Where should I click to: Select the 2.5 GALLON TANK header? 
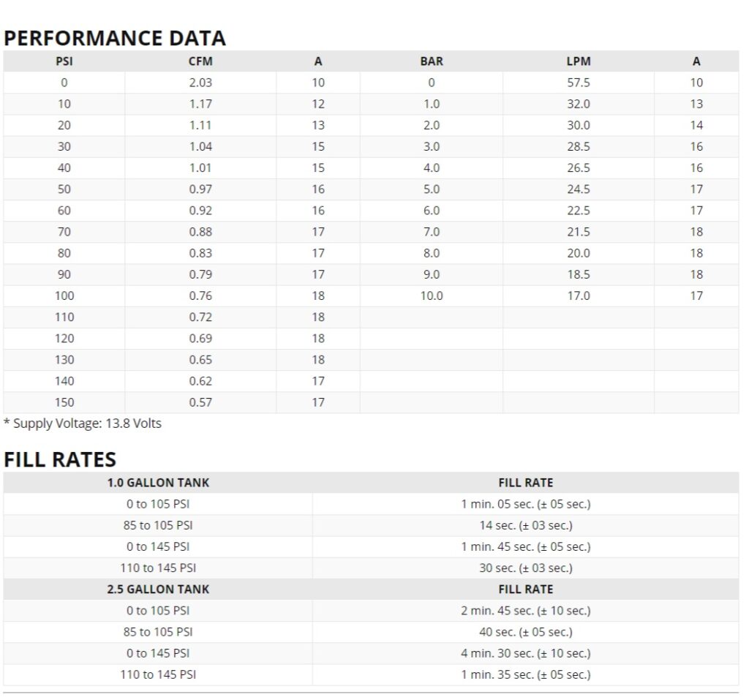158,589
